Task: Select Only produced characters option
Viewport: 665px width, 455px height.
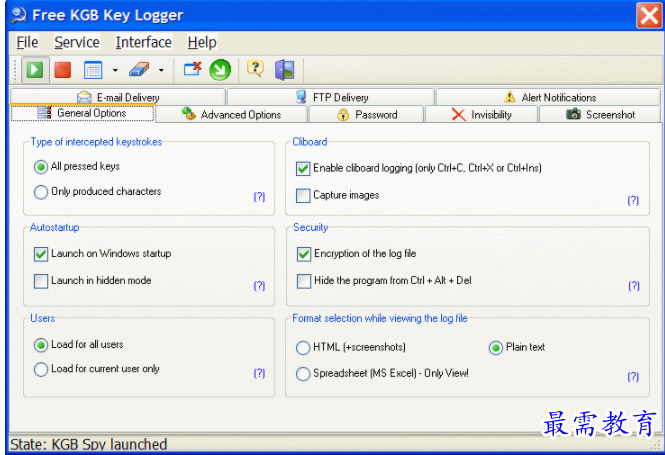Action: (41, 192)
